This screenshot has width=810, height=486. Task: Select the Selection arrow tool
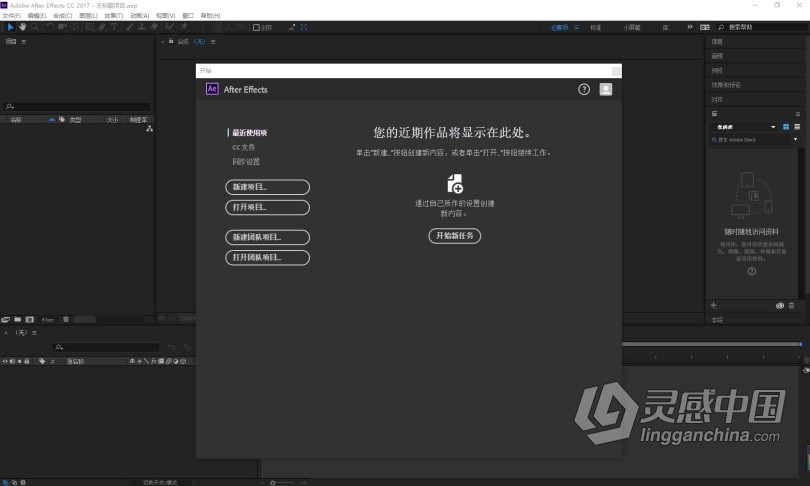tap(10, 27)
